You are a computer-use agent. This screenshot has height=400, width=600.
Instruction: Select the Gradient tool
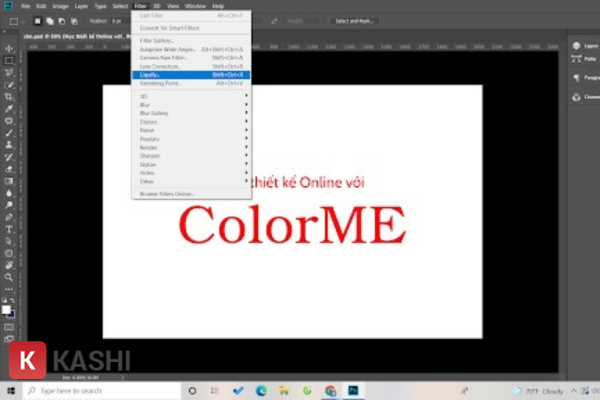pyautogui.click(x=9, y=181)
